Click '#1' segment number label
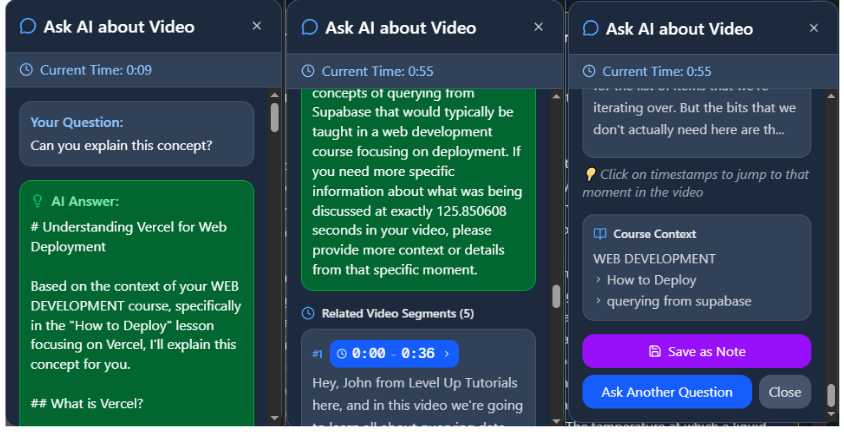This screenshot has width=844, height=432. [x=318, y=353]
